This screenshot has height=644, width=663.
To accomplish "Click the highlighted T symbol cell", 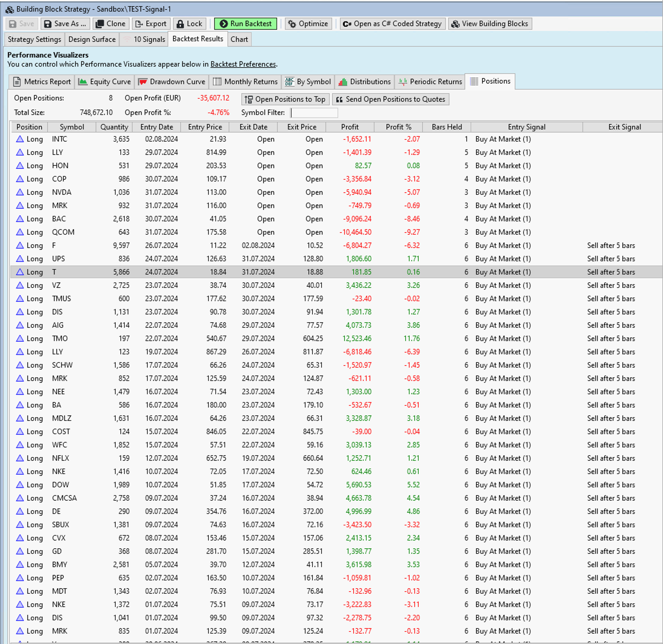I will (54, 272).
